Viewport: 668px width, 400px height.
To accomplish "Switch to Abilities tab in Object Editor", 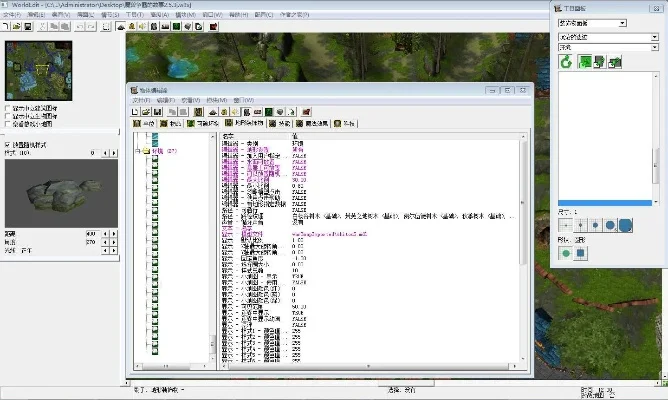I will (281, 124).
